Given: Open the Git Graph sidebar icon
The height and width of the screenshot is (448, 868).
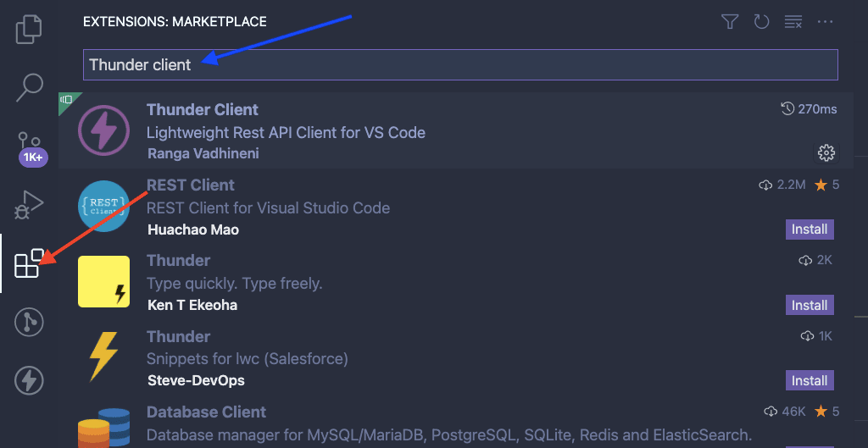Looking at the screenshot, I should [29, 322].
